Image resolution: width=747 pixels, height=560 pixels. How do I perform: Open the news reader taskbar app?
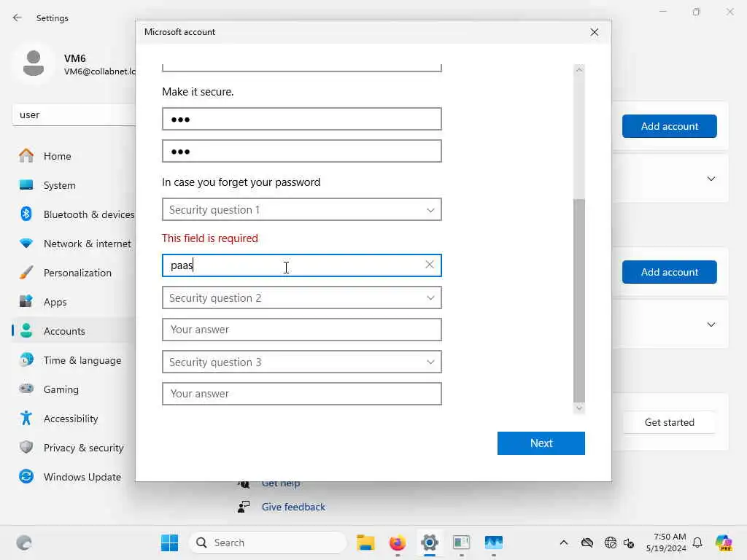(x=461, y=542)
